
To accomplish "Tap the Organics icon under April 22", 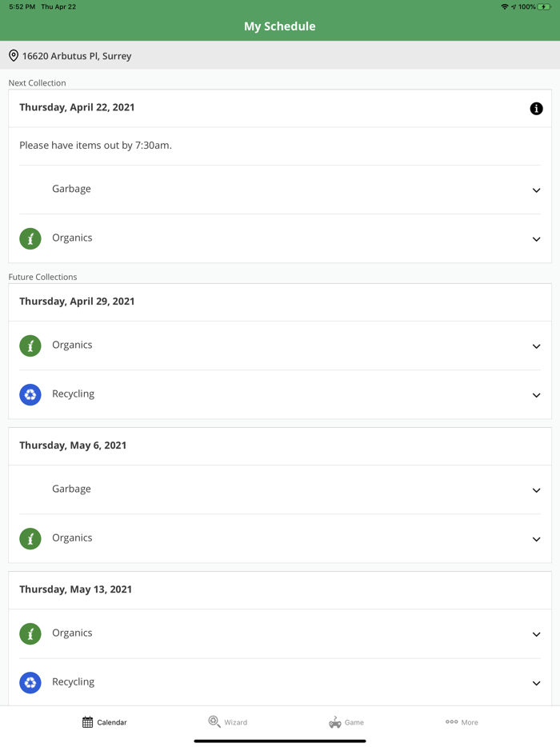I will pos(30,238).
